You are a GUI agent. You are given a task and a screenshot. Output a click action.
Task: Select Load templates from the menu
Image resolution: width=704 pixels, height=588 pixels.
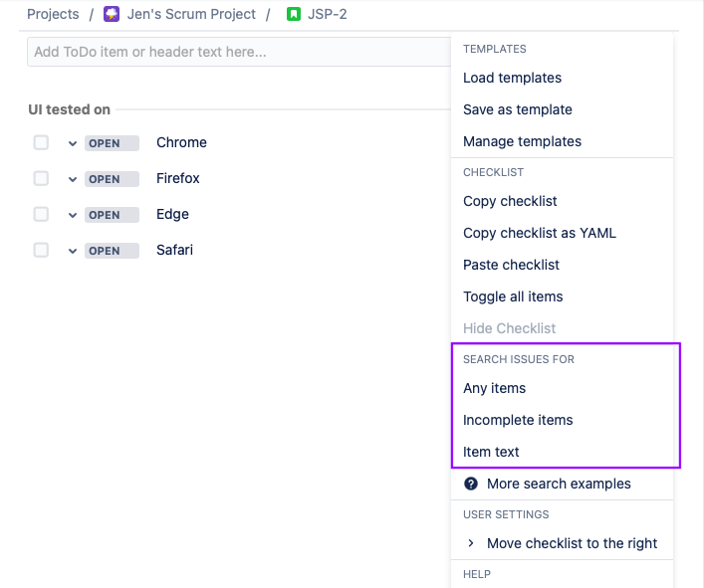point(512,78)
